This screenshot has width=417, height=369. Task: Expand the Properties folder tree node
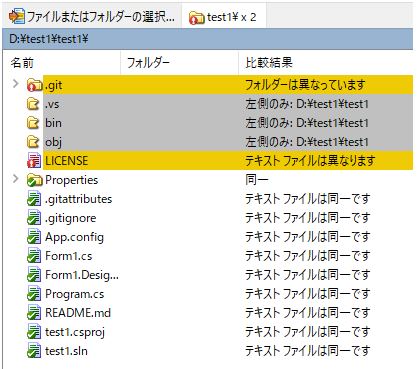(15, 179)
